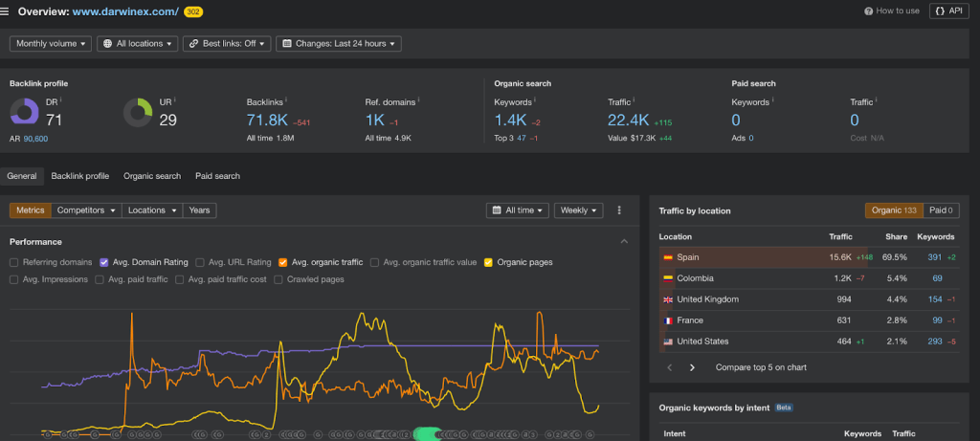Click the info icon next to DR
The height and width of the screenshot is (441, 980).
tap(61, 99)
